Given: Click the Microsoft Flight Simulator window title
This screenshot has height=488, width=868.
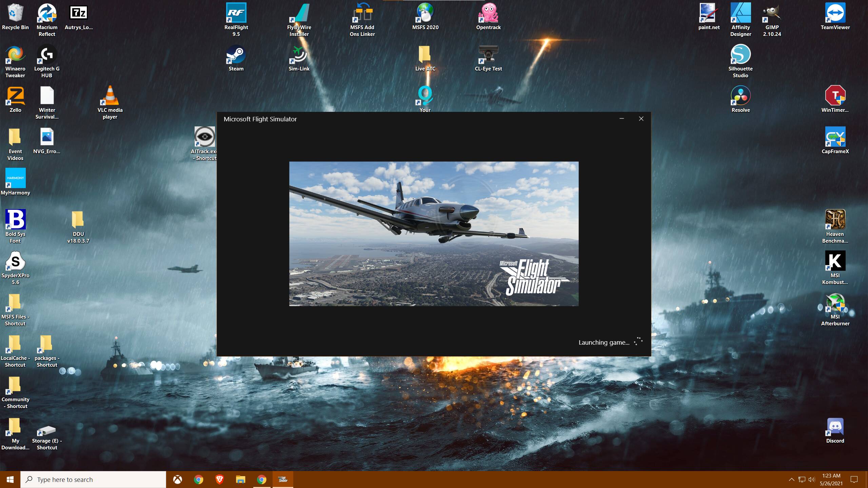Looking at the screenshot, I should [x=260, y=119].
